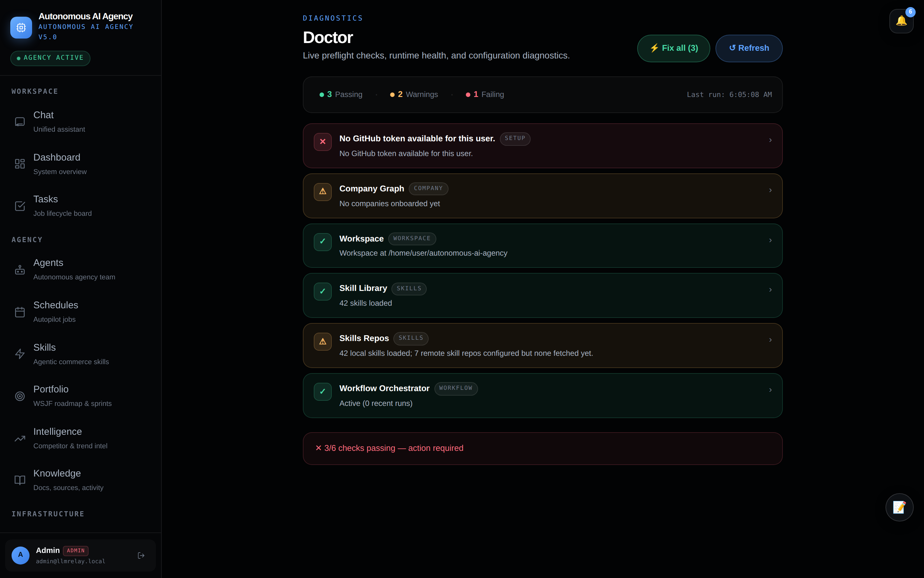Open Portfolio WSJF roadmap
The width and height of the screenshot is (924, 578).
tap(80, 396)
